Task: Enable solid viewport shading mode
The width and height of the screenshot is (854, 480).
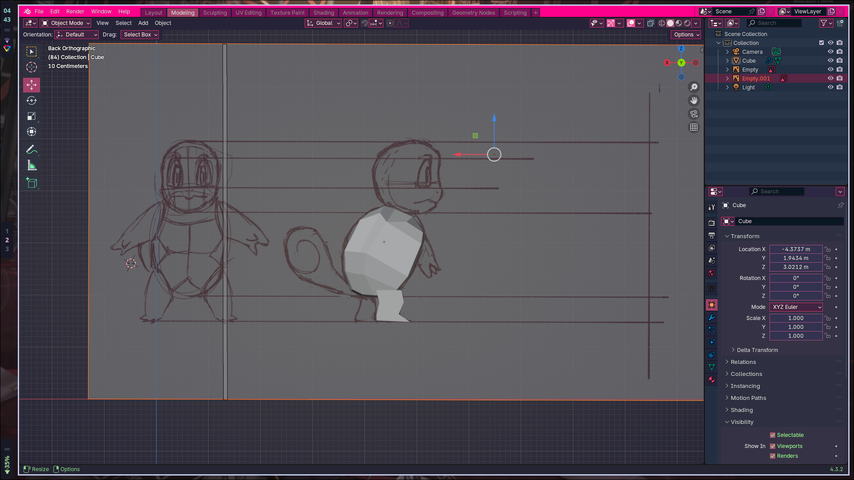Action: [x=670, y=23]
